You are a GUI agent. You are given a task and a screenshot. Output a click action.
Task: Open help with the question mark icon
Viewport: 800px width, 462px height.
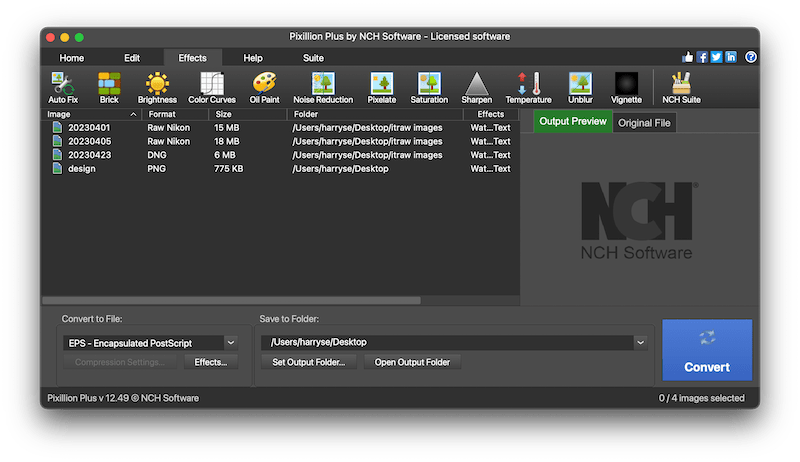[751, 57]
